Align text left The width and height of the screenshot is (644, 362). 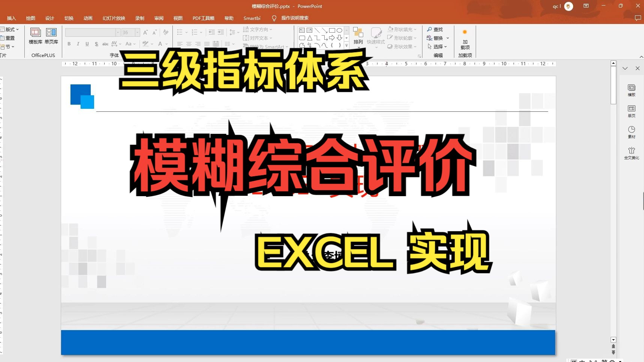pos(180,44)
